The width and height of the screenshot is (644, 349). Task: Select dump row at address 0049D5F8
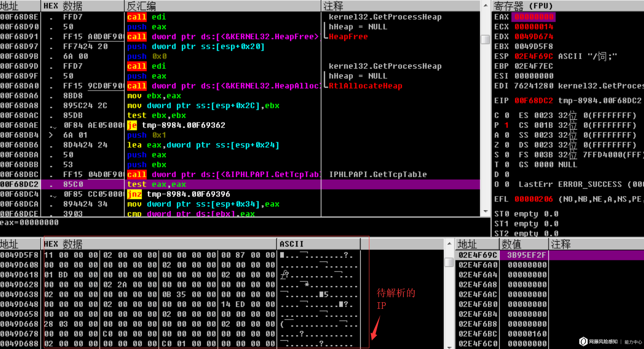point(180,255)
